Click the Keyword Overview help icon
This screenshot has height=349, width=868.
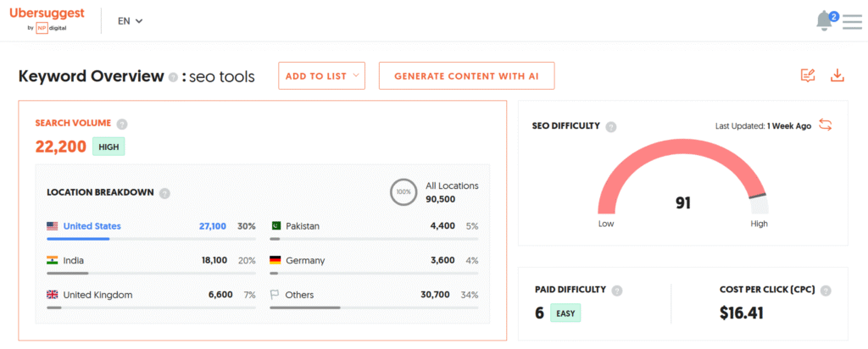tap(173, 77)
